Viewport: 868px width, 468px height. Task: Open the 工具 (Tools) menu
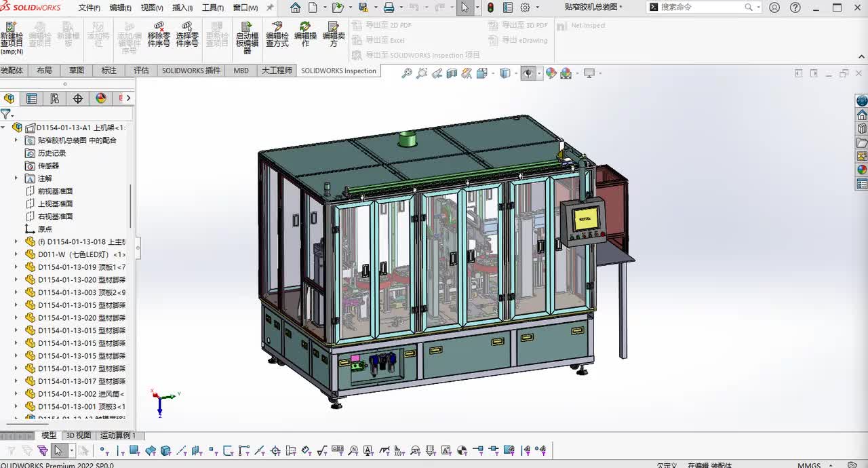point(212,7)
